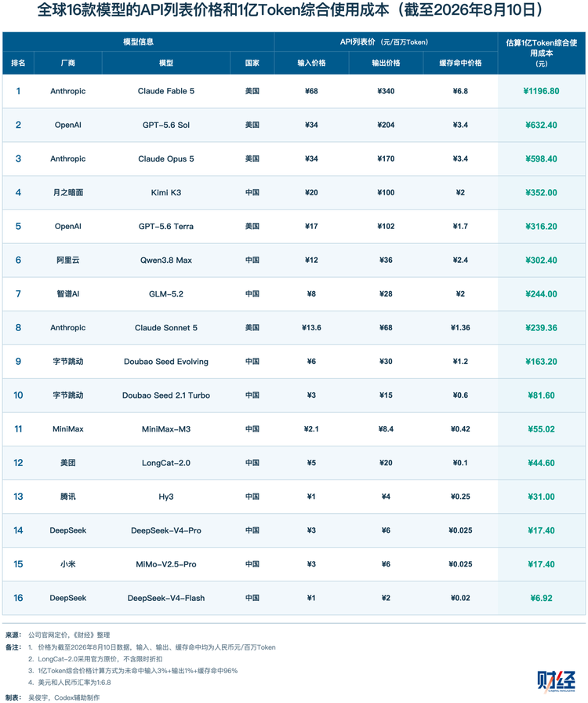Click the chart title text at top
588x703 pixels.
[x=292, y=10]
